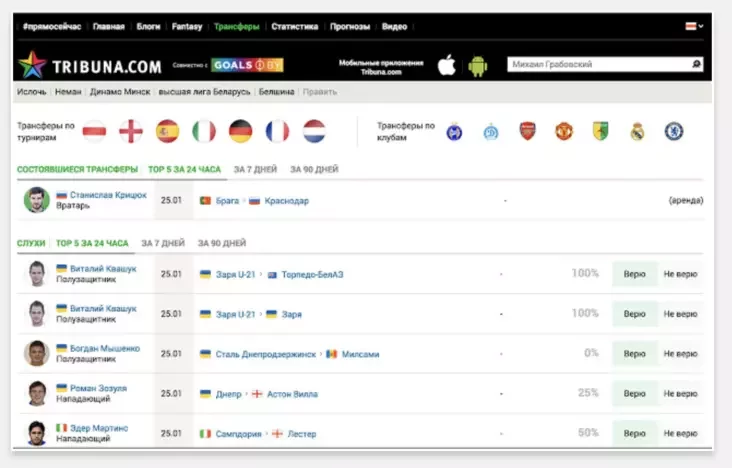Select completed transfers ЗА 7 ДНЕЙ tab
The width and height of the screenshot is (732, 468).
click(255, 169)
